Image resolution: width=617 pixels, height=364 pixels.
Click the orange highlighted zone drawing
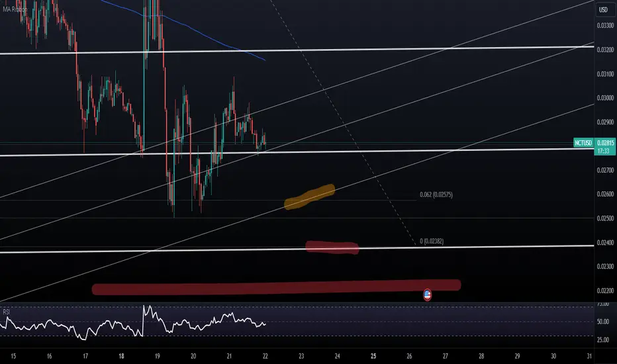[310, 197]
